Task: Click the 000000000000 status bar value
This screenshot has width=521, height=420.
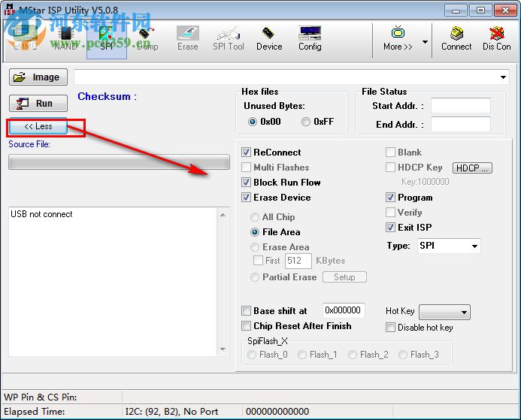Action: click(277, 412)
